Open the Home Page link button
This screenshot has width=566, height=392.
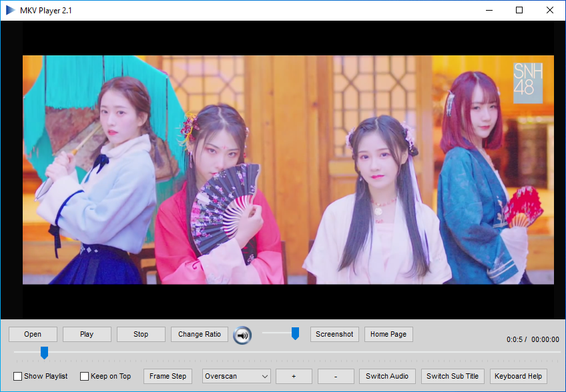point(388,335)
